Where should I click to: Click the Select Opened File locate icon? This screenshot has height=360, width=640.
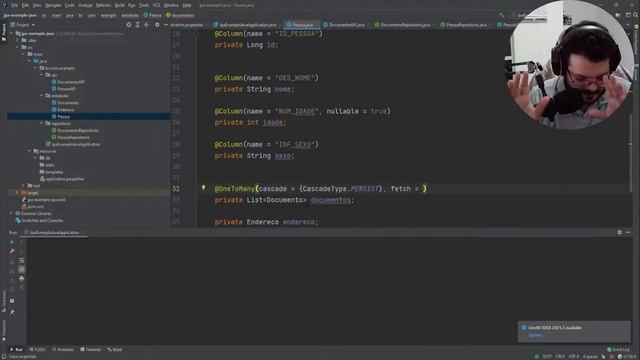(129, 25)
